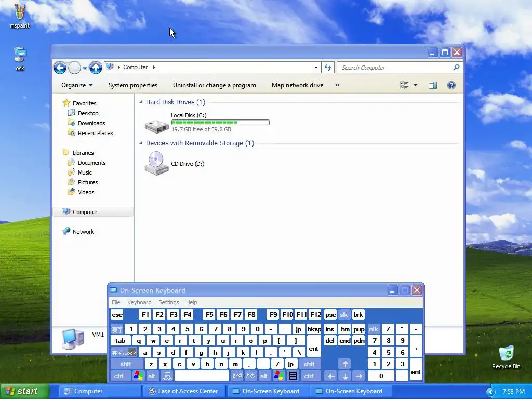
Task: Select the Local Disk (C:) drive icon
Action: click(156, 126)
